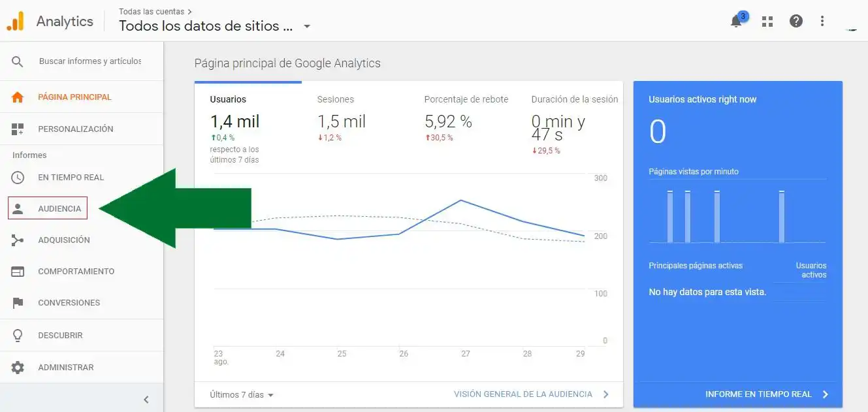Open the Últimos 7 días date range dropdown

[x=240, y=394]
